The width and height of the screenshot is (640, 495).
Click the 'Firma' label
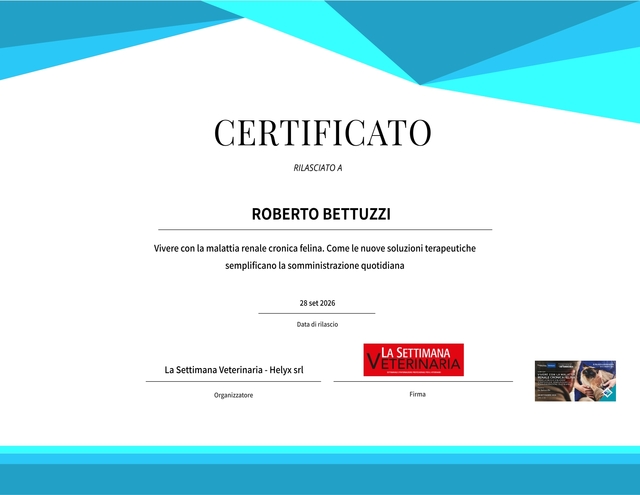418,394
